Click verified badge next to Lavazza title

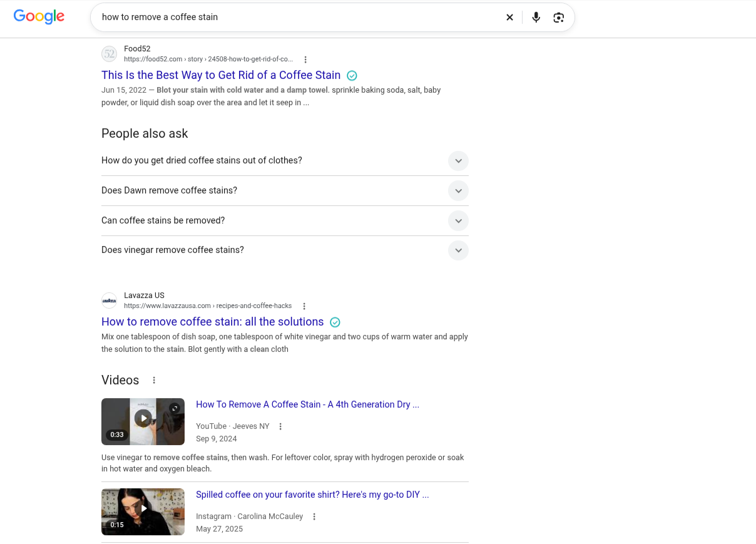coord(335,322)
